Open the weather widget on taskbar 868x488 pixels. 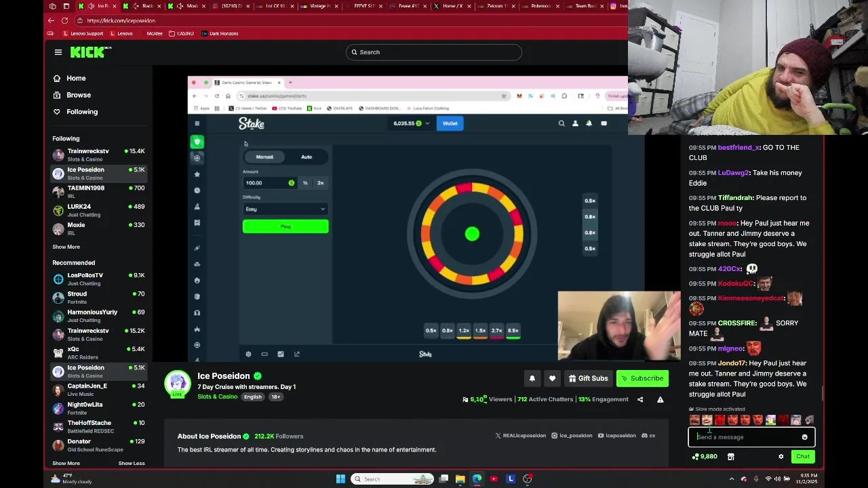pyautogui.click(x=73, y=479)
